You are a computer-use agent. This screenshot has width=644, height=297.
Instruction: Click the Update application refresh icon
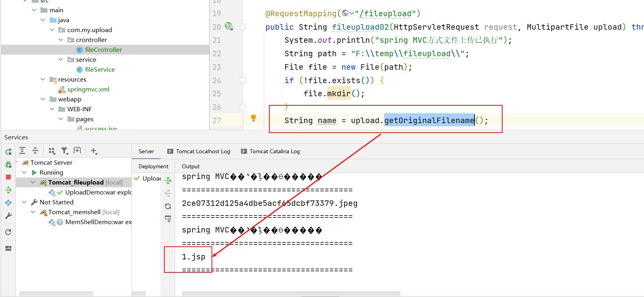pos(8,232)
